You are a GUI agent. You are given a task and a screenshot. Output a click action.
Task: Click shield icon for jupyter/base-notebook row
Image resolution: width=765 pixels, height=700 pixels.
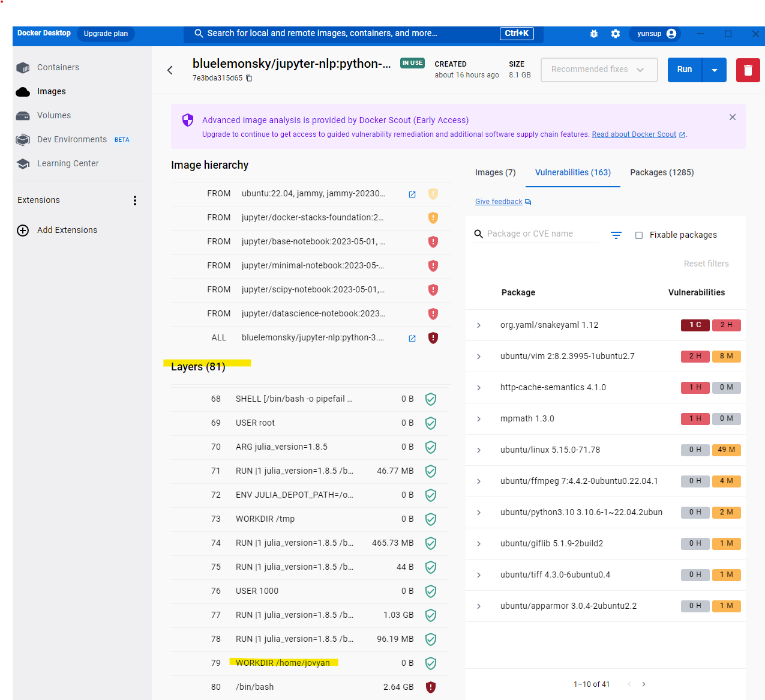(433, 242)
